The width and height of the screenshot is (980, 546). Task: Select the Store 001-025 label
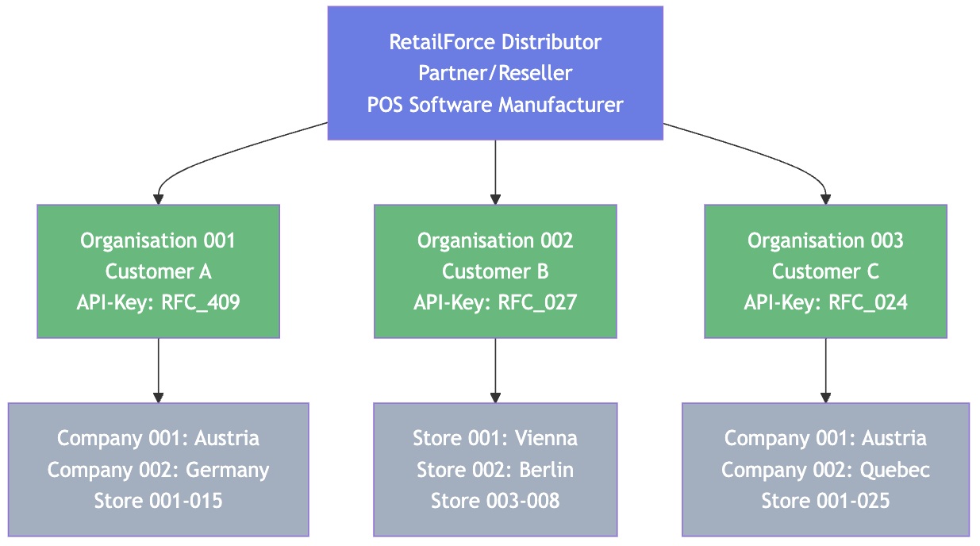pyautogui.click(x=825, y=501)
